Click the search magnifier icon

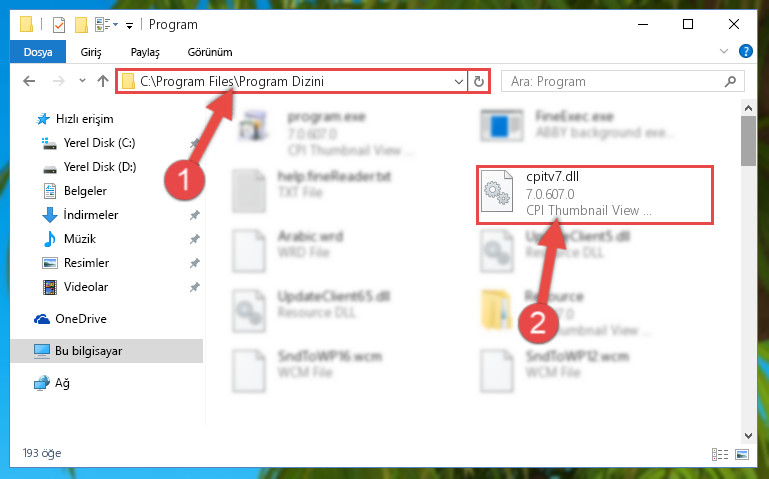click(x=730, y=81)
